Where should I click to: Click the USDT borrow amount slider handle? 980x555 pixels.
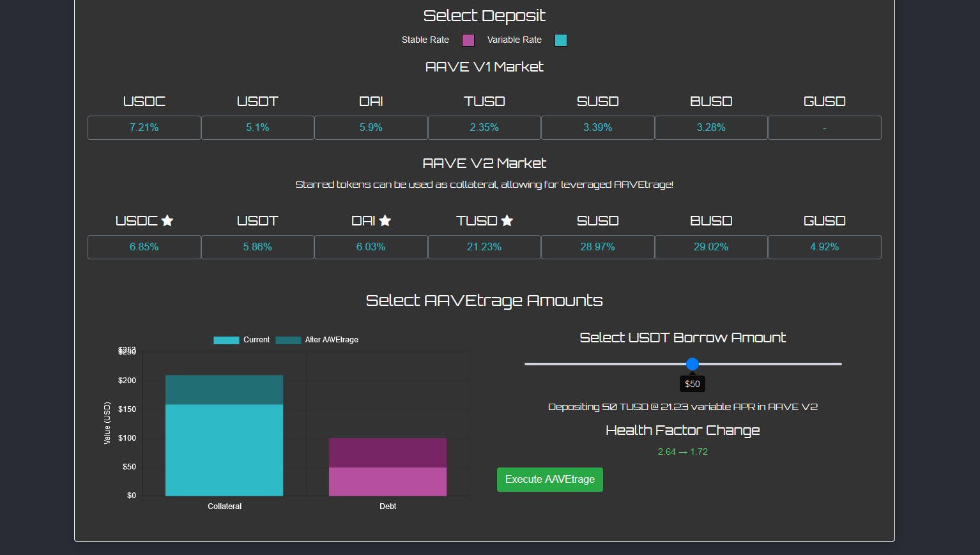tap(693, 364)
